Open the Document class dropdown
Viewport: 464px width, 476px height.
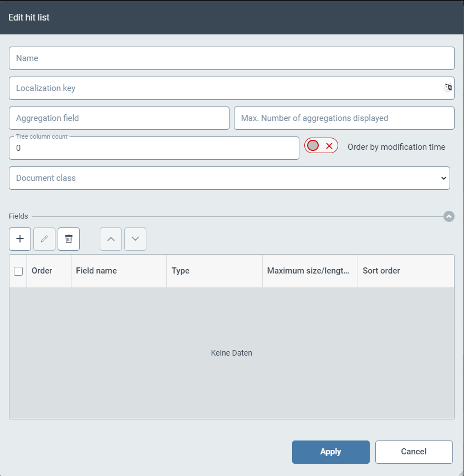230,178
